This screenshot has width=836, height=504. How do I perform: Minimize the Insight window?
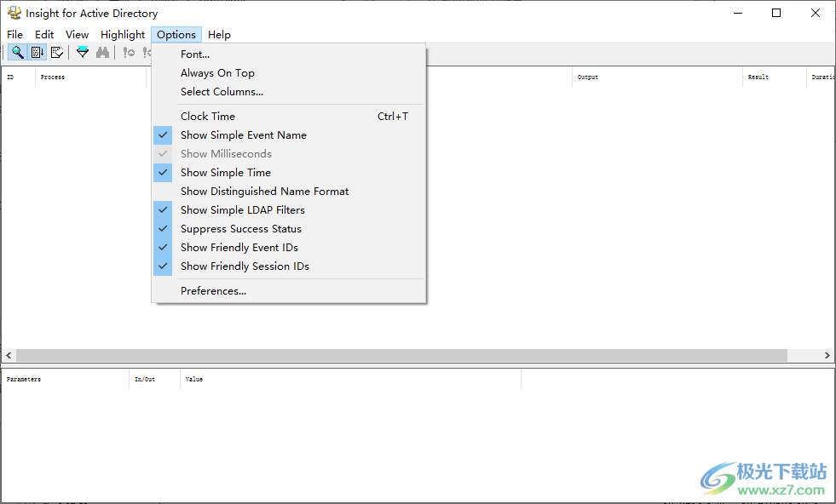(x=738, y=14)
